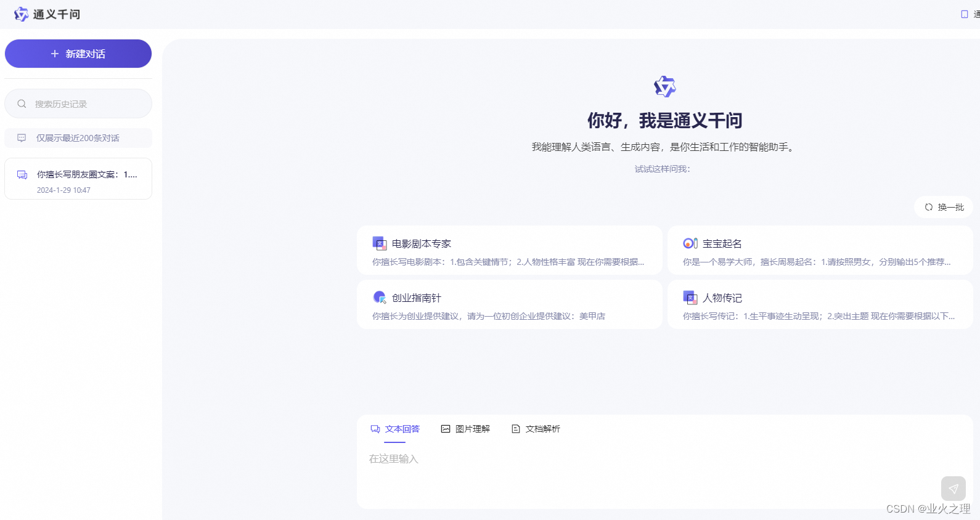Select the 电影剧本专家 prompt card
Viewport: 980px width, 520px height.
click(x=510, y=250)
